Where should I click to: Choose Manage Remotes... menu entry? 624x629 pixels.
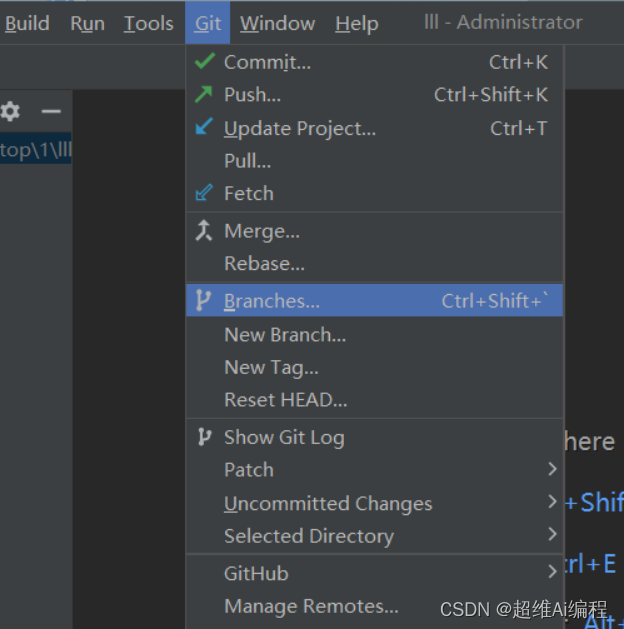click(375, 606)
